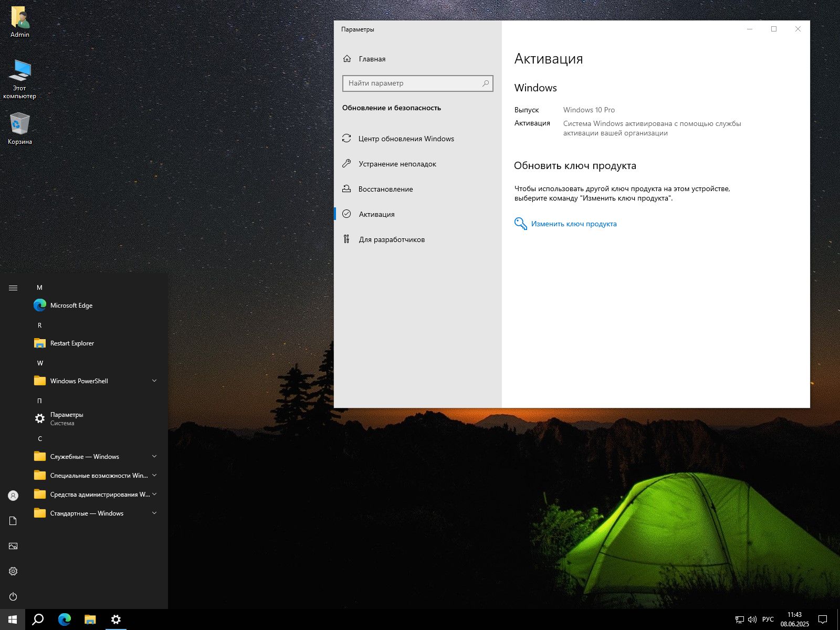The width and height of the screenshot is (840, 630).
Task: Click the volume speaker icon in tray
Action: pos(752,619)
